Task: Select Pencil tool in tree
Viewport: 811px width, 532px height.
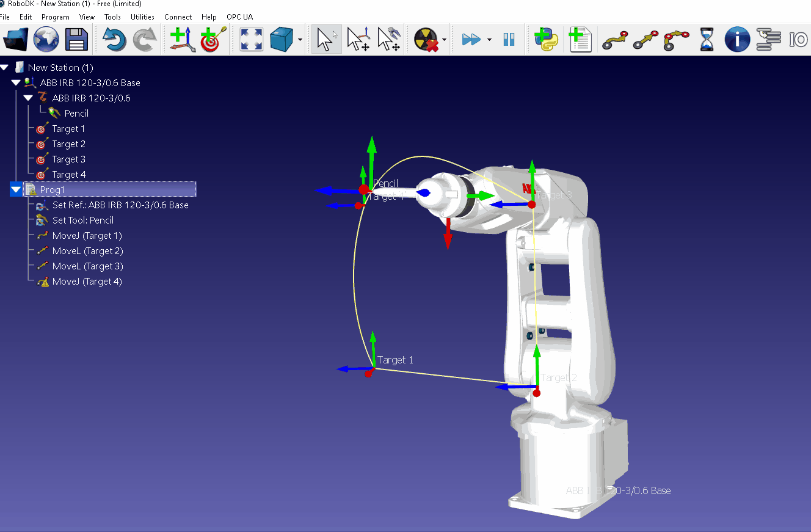Action: [x=76, y=113]
